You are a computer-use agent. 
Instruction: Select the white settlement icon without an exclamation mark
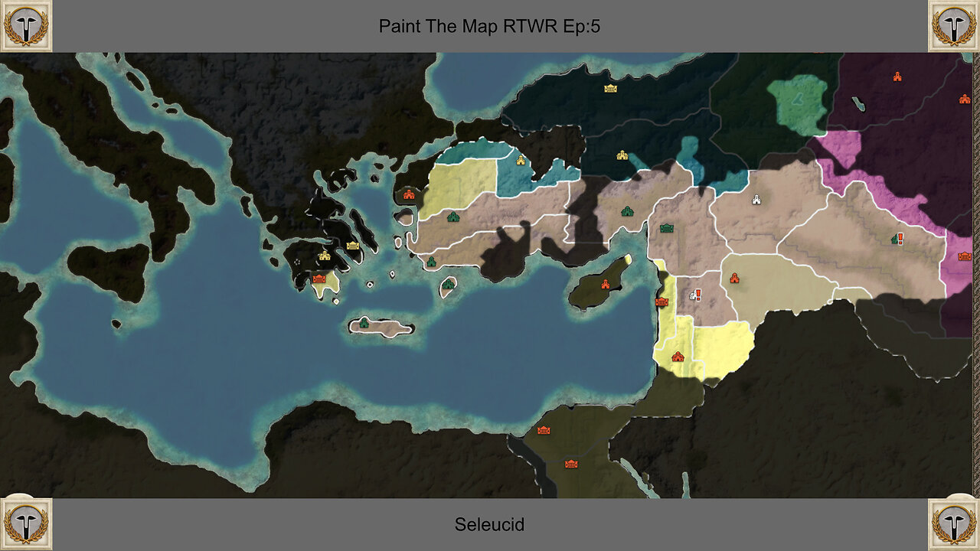pos(756,200)
